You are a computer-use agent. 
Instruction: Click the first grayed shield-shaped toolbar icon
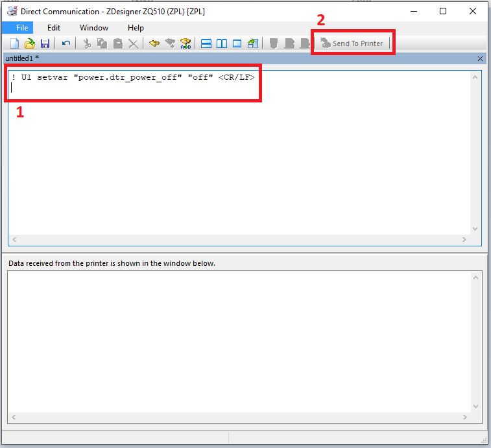click(x=273, y=43)
